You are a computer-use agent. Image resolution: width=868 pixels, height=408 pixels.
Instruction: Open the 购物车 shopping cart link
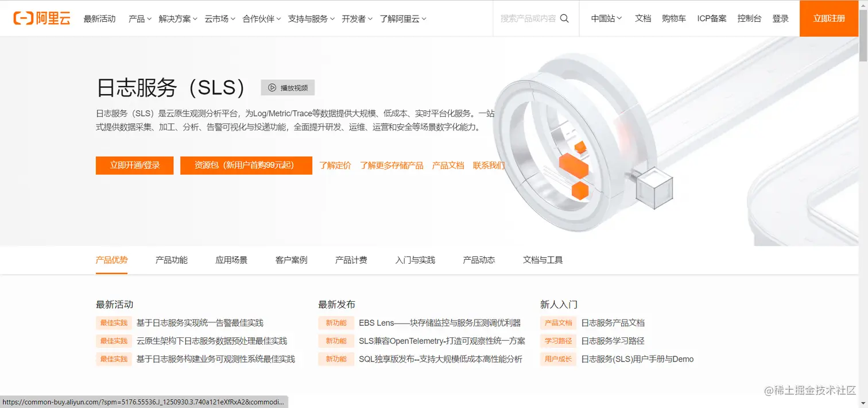(674, 18)
